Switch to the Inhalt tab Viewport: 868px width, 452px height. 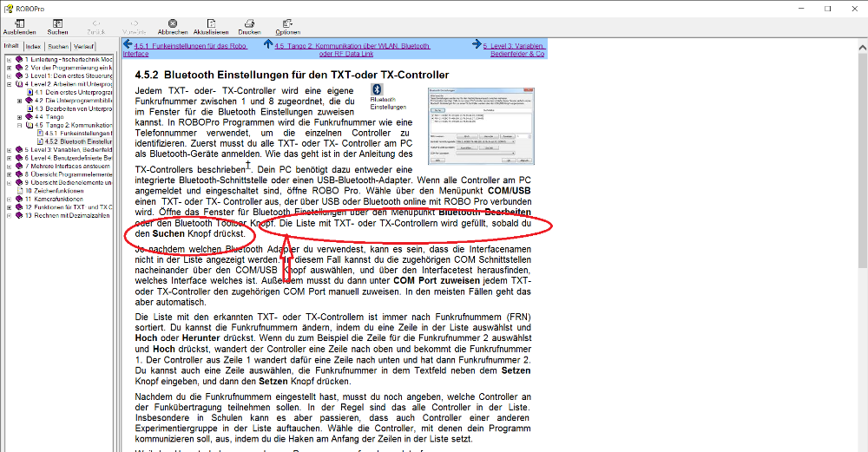pyautogui.click(x=11, y=46)
